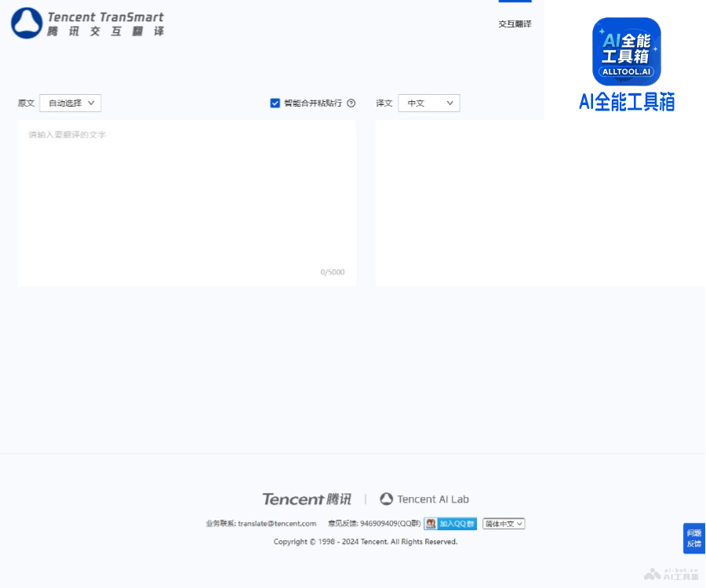Click the translate@tencent.com email address
The width and height of the screenshot is (706, 588).
click(x=277, y=523)
